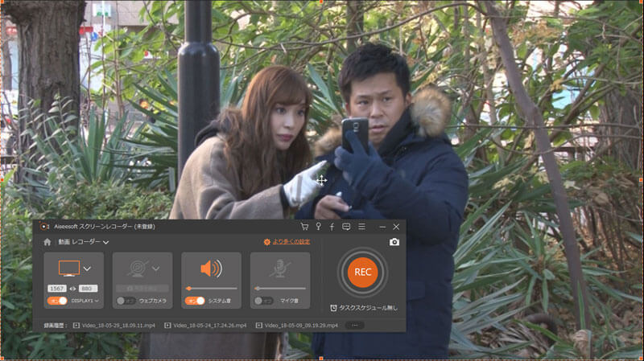The height and width of the screenshot is (361, 644).
Task: Toggle the DISPLAY1 recording switch off
Action: pos(58,301)
